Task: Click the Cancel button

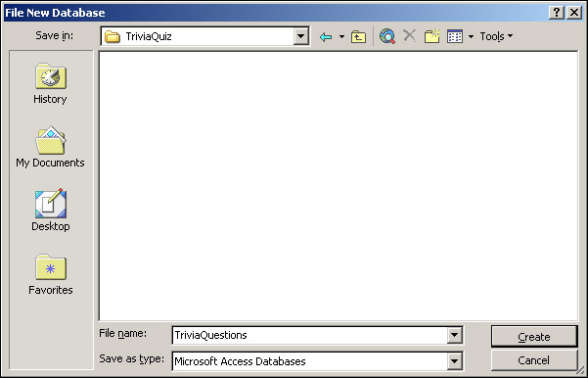Action: [534, 360]
